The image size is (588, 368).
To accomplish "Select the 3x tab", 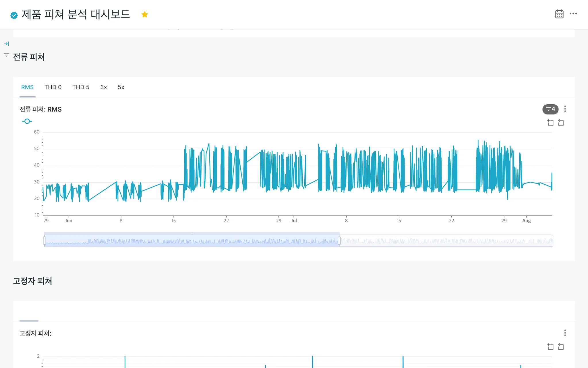I will (103, 87).
